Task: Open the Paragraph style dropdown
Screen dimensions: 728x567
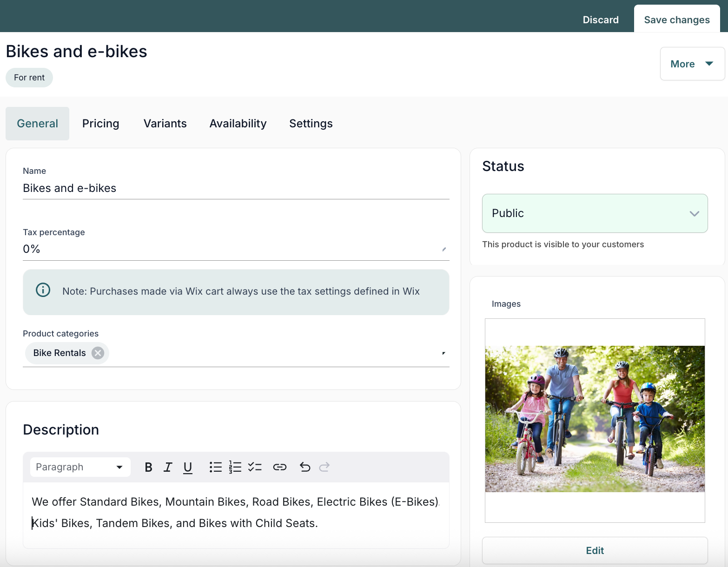Action: 80,467
